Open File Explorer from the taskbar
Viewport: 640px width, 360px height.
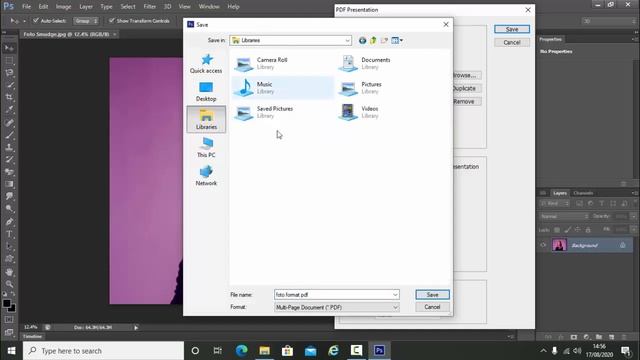tap(264, 351)
